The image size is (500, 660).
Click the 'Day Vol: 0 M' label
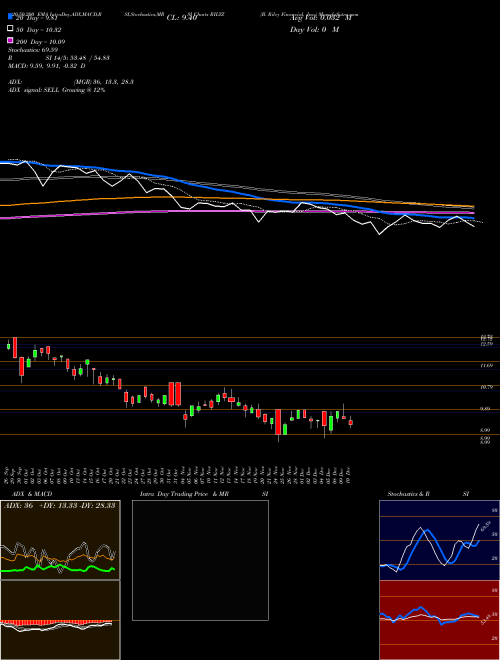pyautogui.click(x=314, y=30)
